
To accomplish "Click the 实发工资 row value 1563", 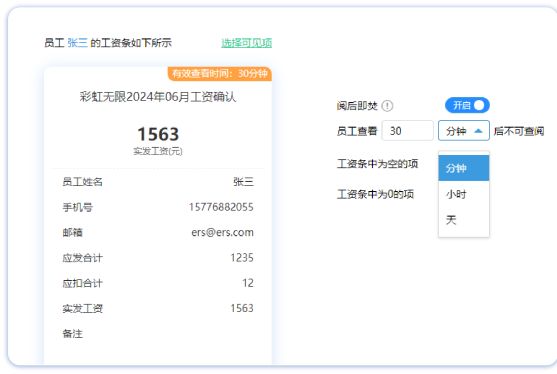I will pos(242,308).
